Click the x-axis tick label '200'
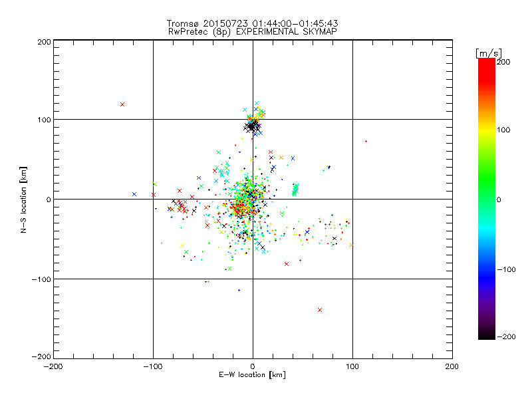Viewport: 532px width, 399px height. coord(452,367)
